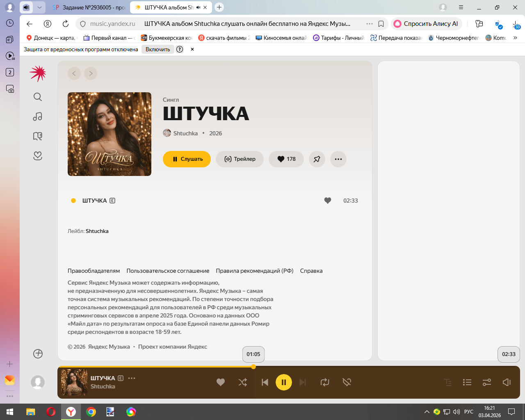The image size is (525, 420).
Task: Open books and podcasts sidebar icon
Action: tap(38, 136)
